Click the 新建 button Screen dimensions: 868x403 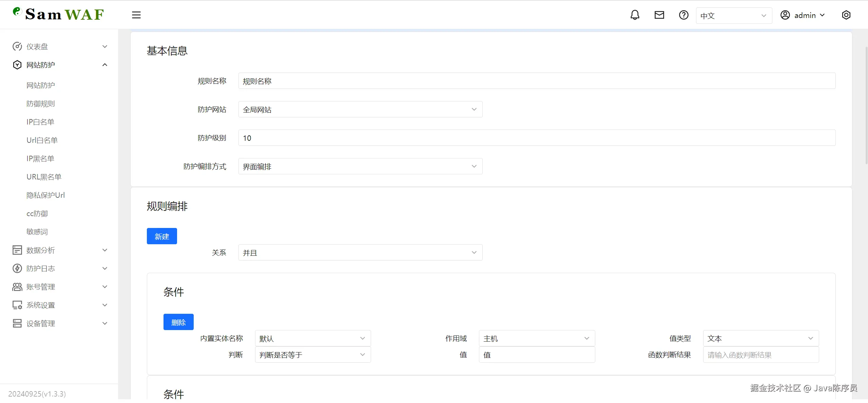(162, 236)
